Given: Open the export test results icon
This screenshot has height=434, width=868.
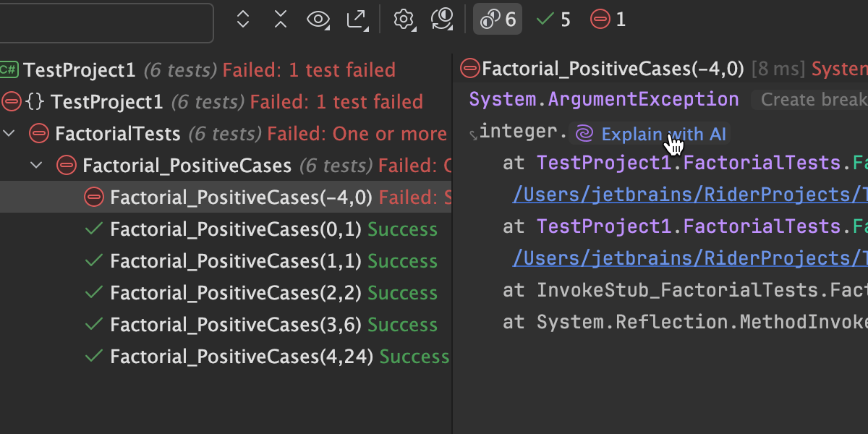Looking at the screenshot, I should pyautogui.click(x=357, y=20).
